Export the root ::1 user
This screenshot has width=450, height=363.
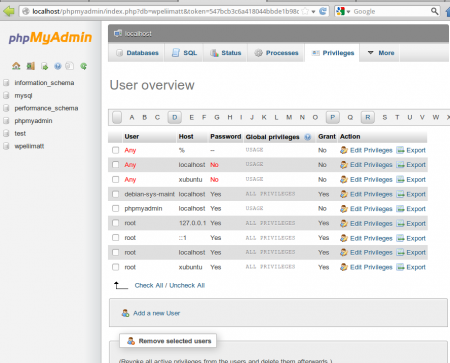coord(411,238)
